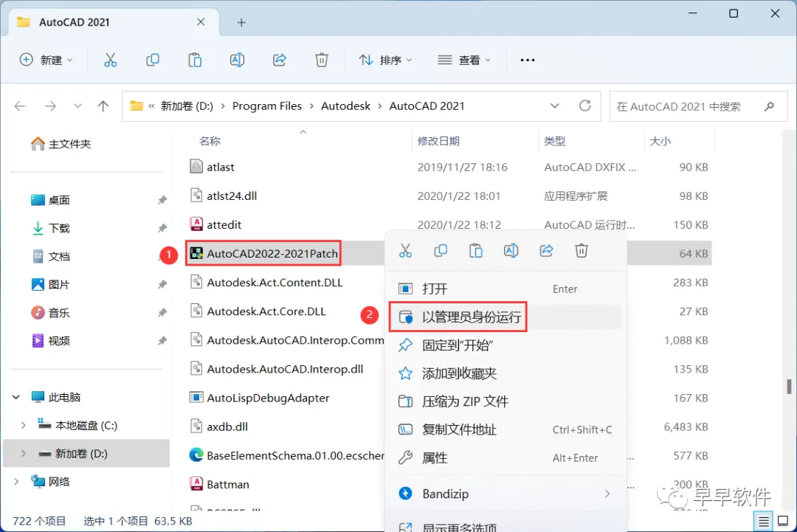Sort by 修改日期 column header
This screenshot has height=532, width=797.
(438, 141)
